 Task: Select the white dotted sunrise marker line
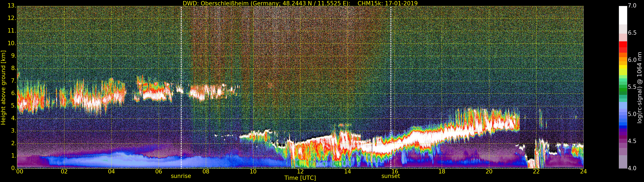click(x=181, y=87)
